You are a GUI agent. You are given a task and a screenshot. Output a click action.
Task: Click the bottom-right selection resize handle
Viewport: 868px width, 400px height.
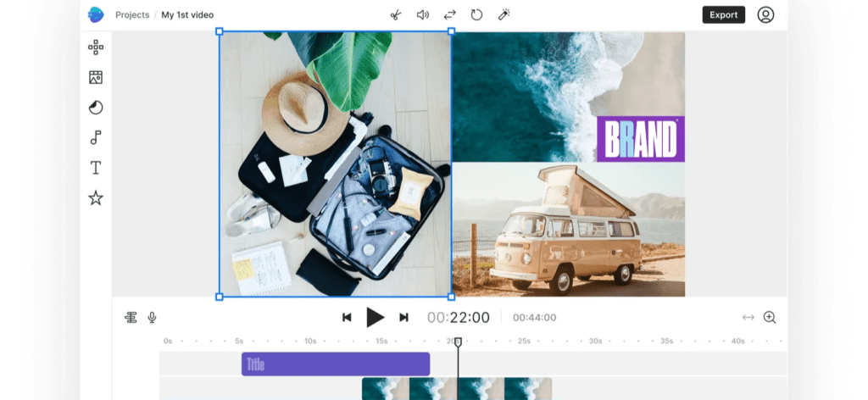pyautogui.click(x=451, y=297)
